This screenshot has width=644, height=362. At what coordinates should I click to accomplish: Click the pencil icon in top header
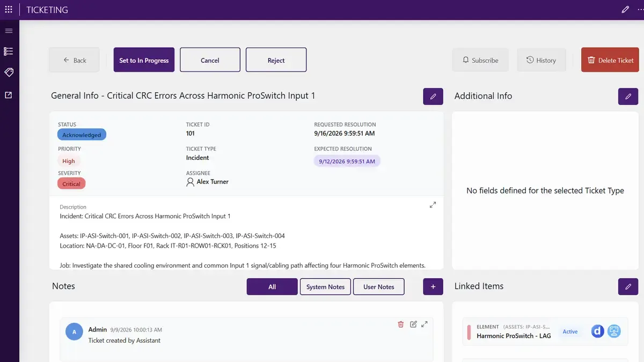click(625, 10)
